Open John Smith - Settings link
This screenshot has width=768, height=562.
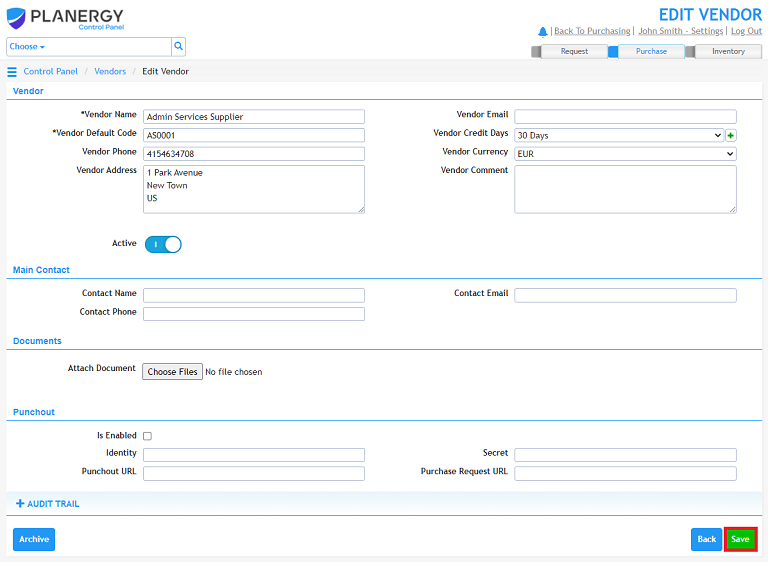coord(680,31)
